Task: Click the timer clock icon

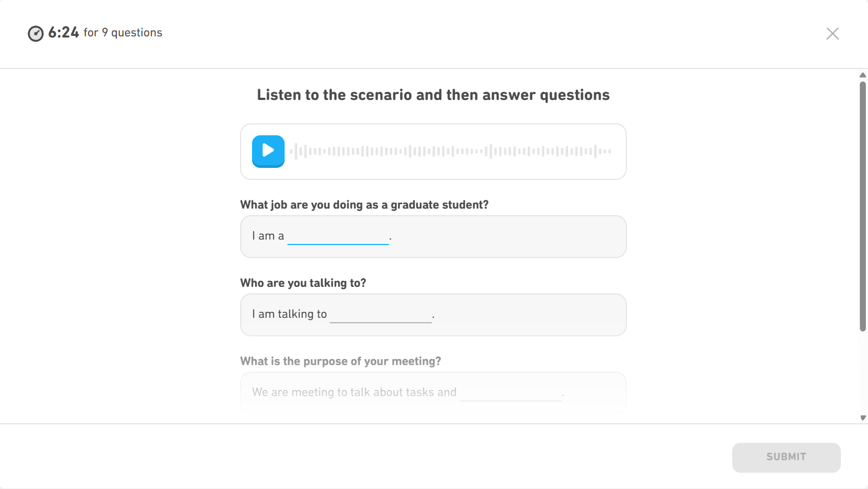Action: 35,34
